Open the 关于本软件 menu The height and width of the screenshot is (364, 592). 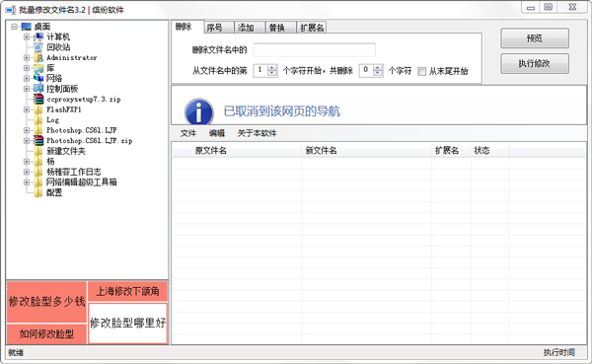(x=257, y=133)
